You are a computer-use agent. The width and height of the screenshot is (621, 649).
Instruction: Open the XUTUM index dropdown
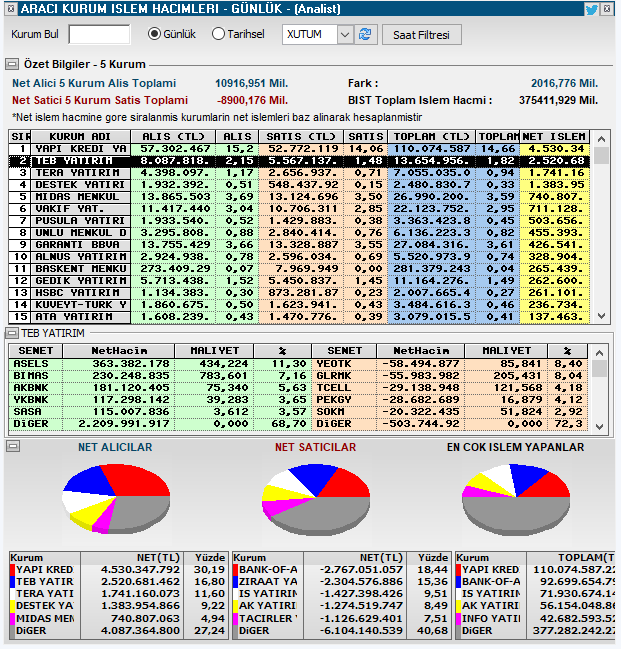(344, 35)
